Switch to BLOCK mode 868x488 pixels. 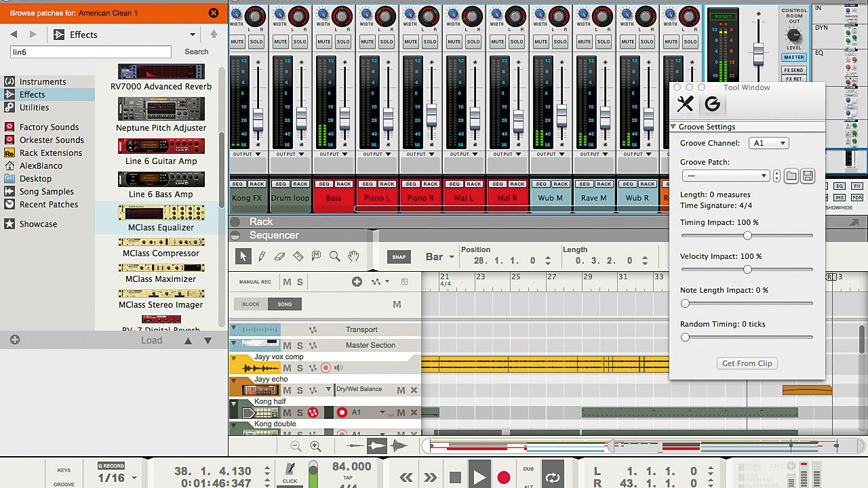pyautogui.click(x=251, y=304)
